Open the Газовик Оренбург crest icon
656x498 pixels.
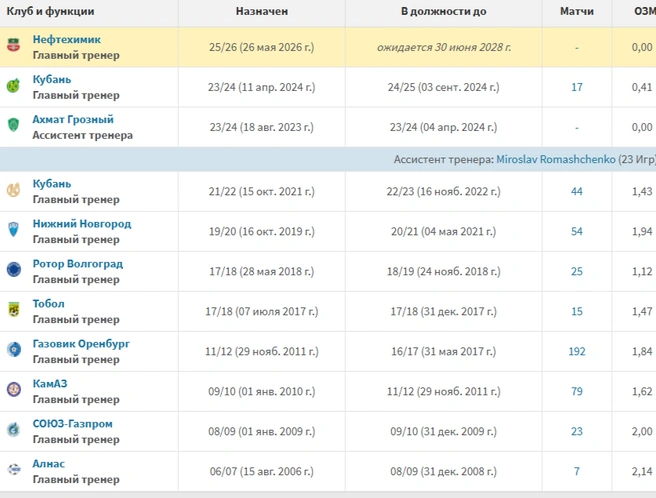13,349
